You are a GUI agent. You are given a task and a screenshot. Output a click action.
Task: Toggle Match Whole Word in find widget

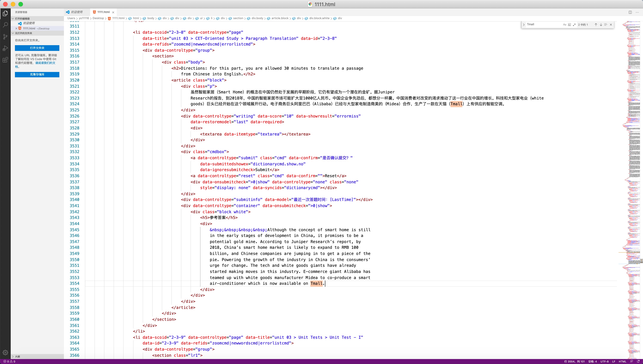(x=569, y=24)
